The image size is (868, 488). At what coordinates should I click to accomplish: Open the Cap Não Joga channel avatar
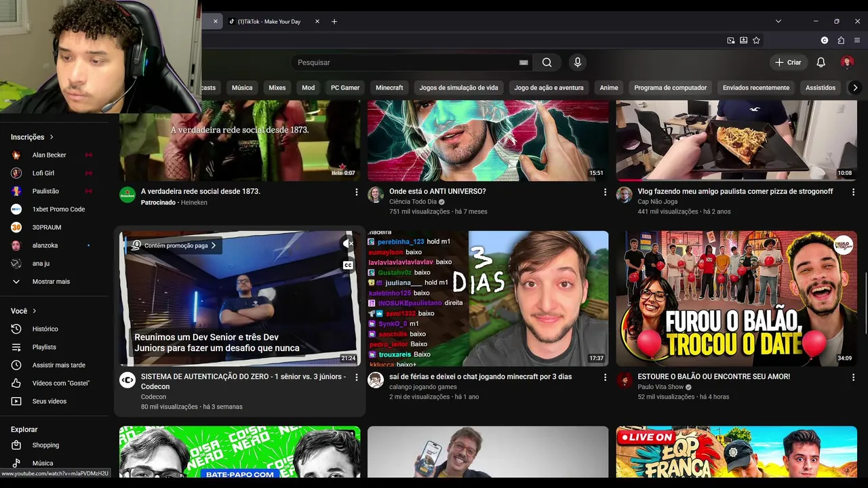tap(624, 195)
